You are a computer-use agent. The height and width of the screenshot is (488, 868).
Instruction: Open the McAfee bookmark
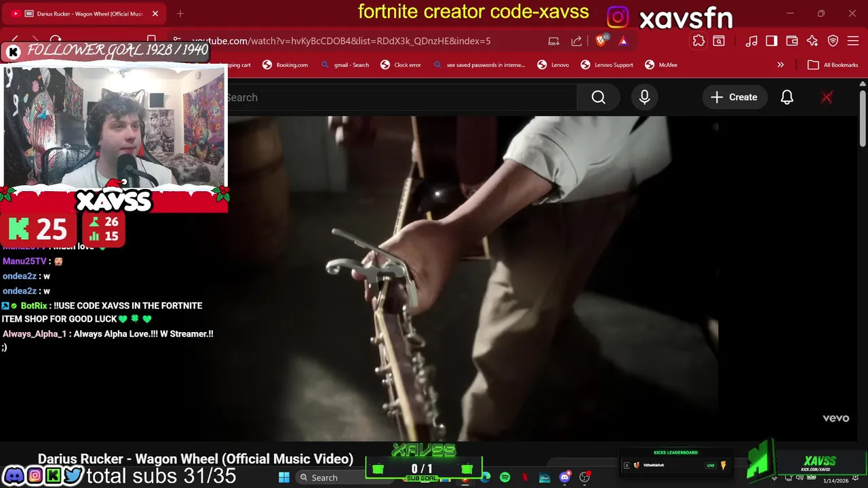(x=661, y=65)
